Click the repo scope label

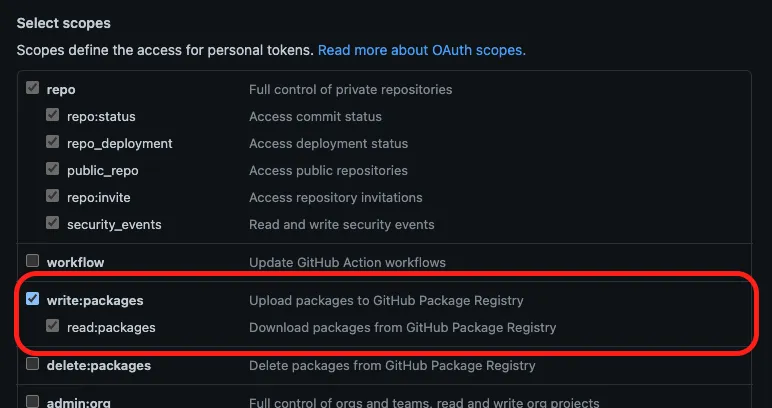pyautogui.click(x=60, y=89)
